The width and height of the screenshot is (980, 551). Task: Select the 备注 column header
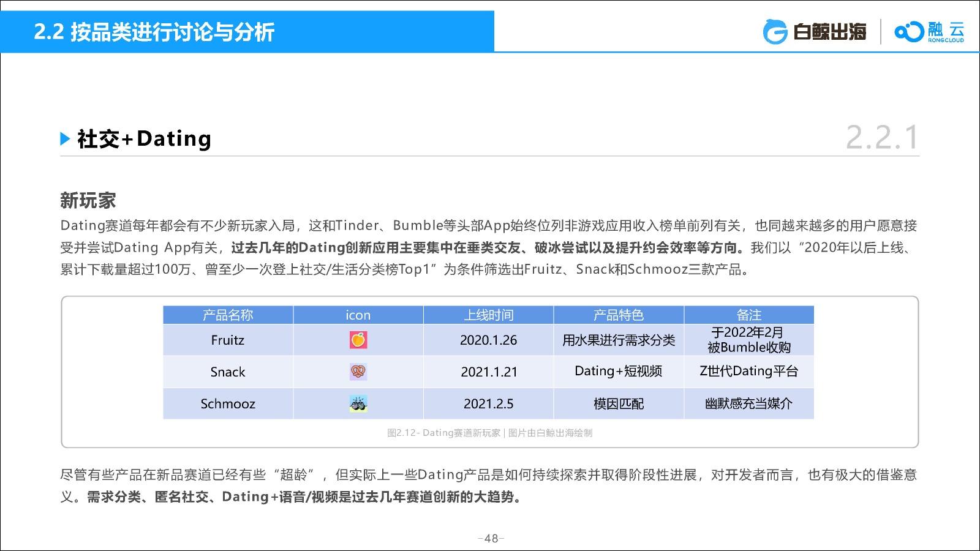click(749, 315)
